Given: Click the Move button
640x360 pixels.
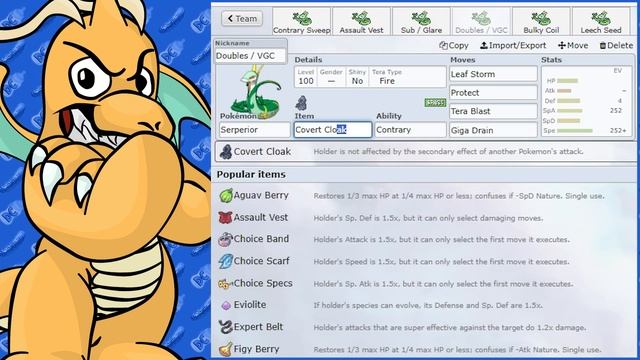Looking at the screenshot, I should (x=573, y=45).
